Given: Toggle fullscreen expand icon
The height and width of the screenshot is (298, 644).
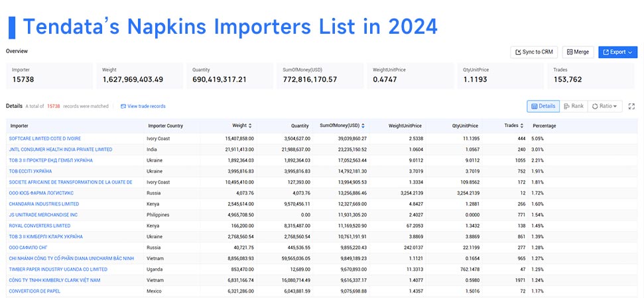Looking at the screenshot, I should tap(631, 106).
